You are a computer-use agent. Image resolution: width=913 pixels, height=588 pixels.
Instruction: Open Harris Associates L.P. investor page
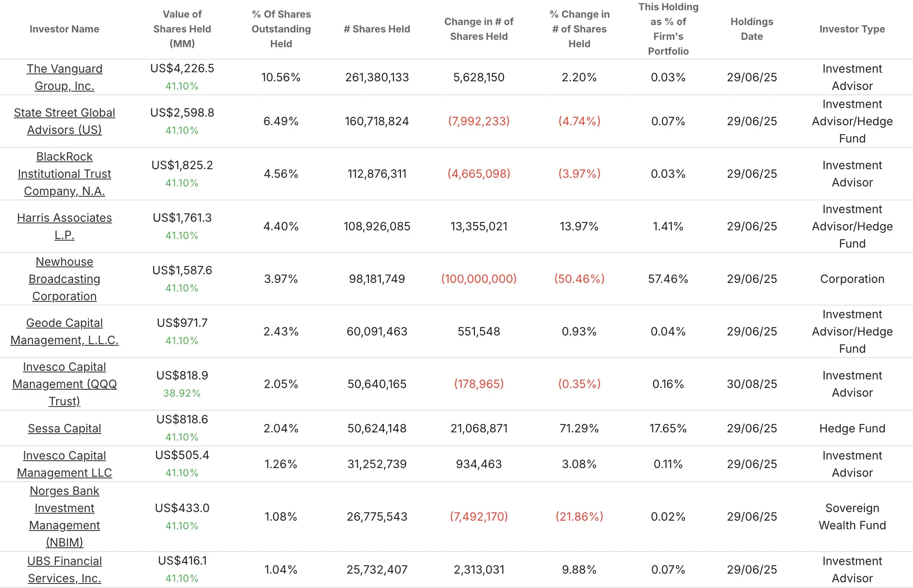(64, 226)
